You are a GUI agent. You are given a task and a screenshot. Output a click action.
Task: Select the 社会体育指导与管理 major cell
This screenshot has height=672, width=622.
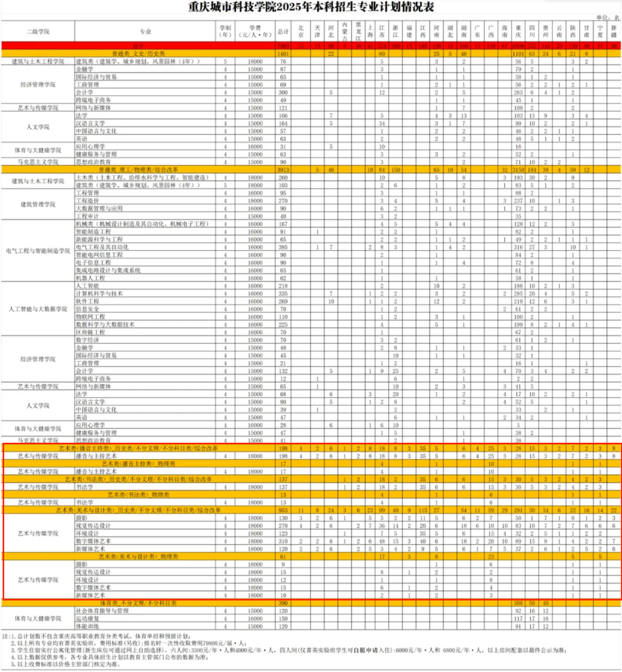(x=102, y=611)
